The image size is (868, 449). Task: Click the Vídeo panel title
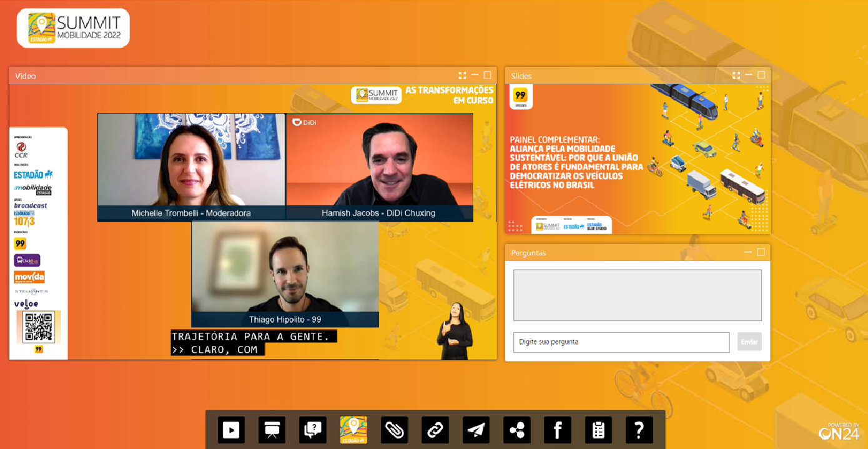pos(26,76)
